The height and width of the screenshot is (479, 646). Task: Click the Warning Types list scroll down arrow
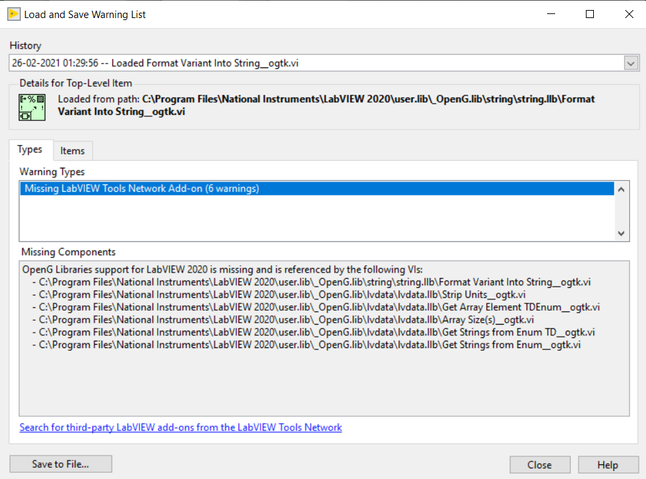point(621,234)
